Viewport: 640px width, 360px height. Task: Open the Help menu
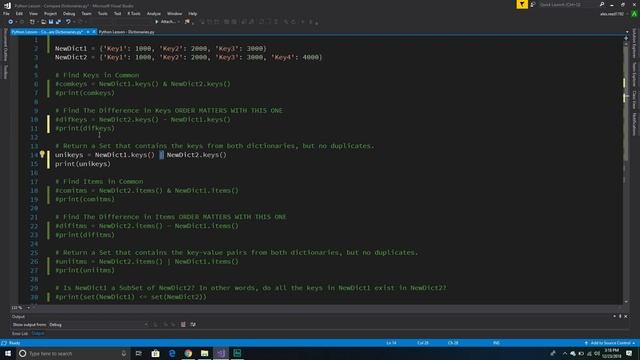tap(193, 13)
